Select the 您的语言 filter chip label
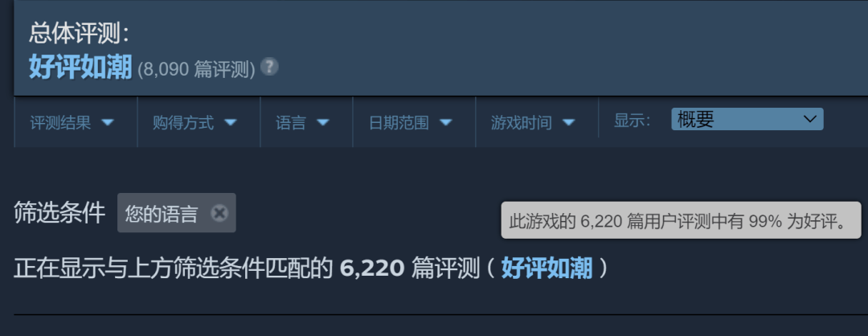This screenshot has width=868, height=336. point(161,214)
